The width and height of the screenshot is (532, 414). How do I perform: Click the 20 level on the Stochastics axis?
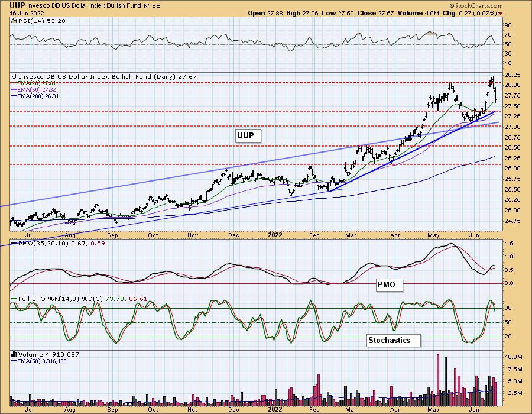[508, 337]
